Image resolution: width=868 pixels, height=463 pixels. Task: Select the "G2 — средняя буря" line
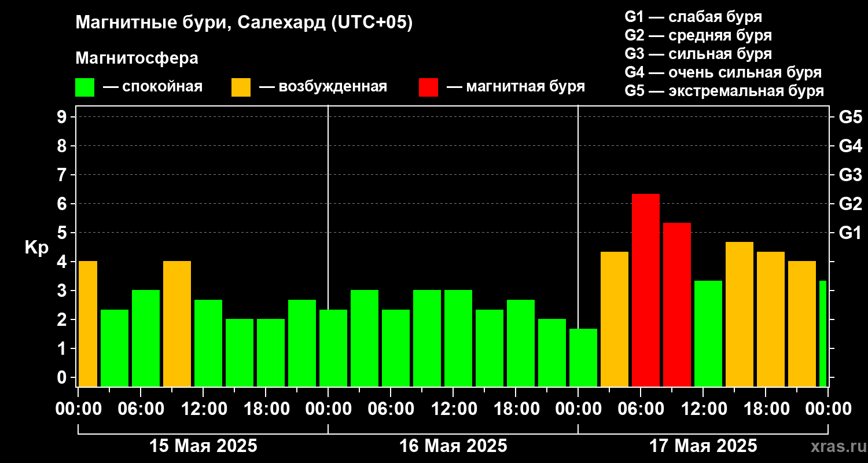tap(698, 35)
